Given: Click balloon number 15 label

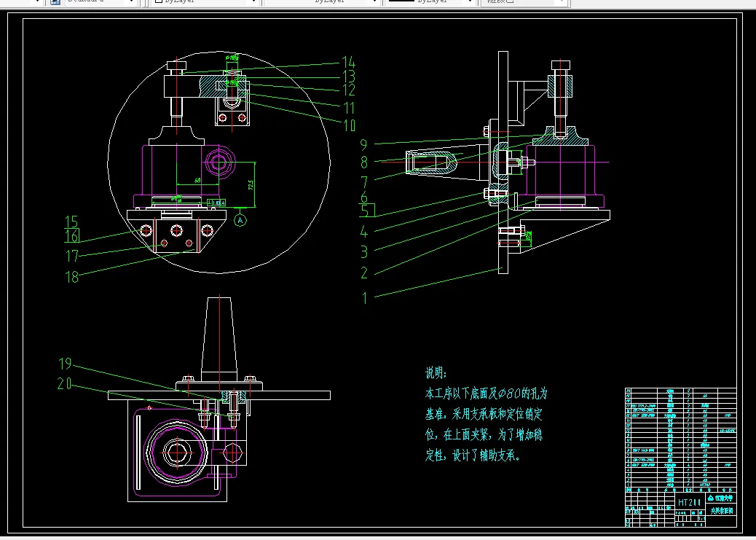Looking at the screenshot, I should (x=71, y=222).
